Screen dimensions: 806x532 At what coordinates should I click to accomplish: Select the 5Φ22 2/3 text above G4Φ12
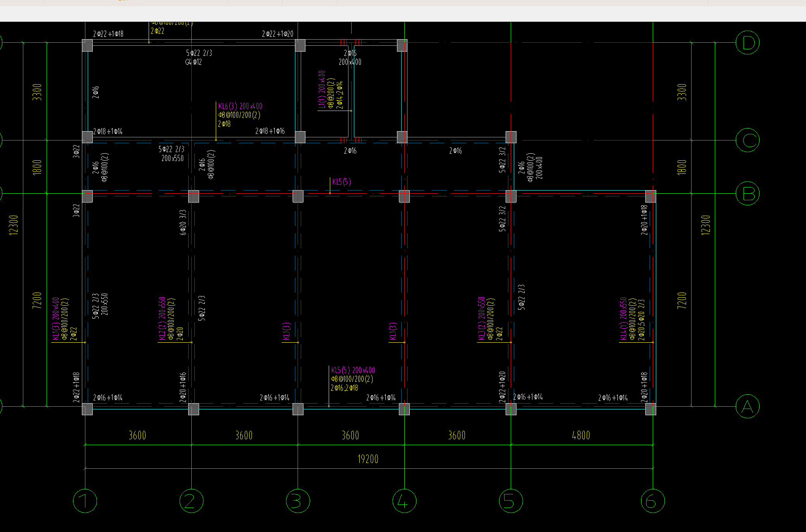pyautogui.click(x=199, y=53)
